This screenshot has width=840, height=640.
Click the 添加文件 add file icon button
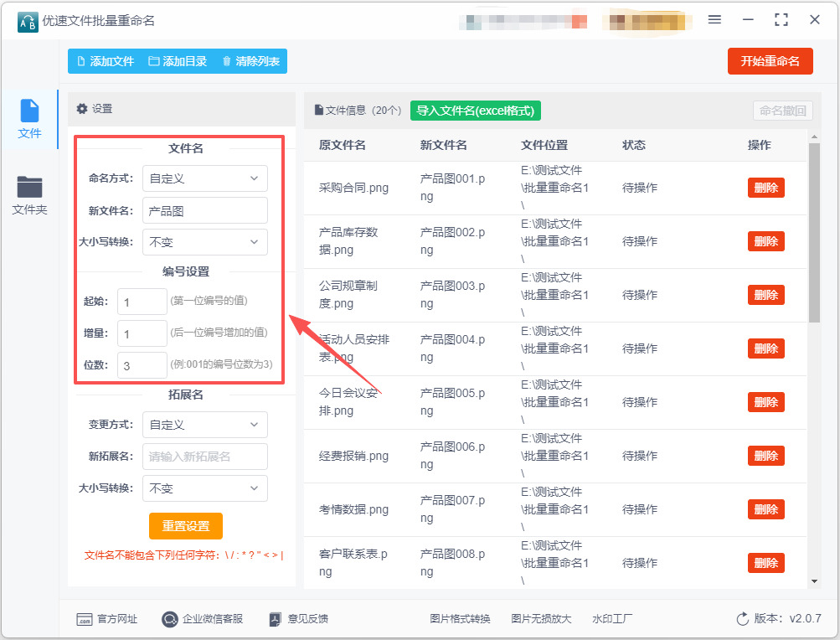coord(105,61)
